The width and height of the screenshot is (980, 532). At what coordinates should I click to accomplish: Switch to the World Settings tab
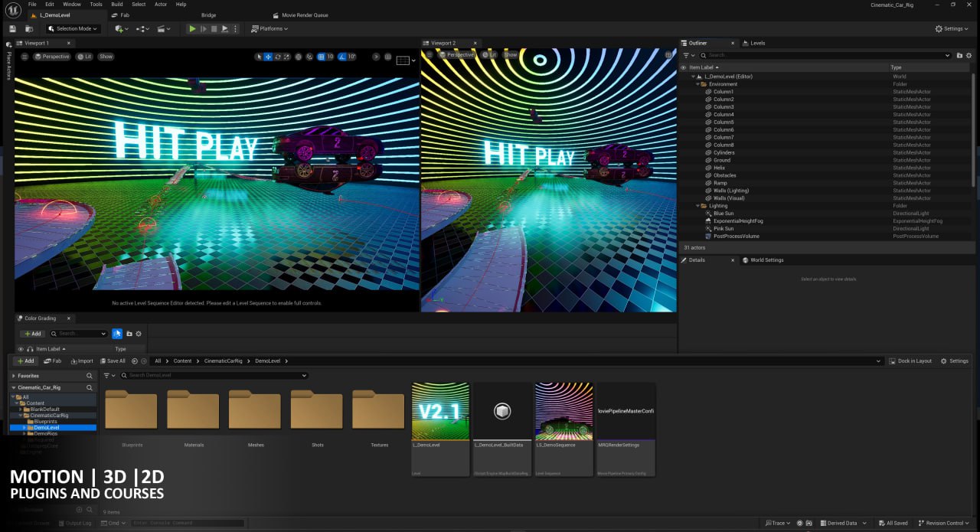click(763, 260)
